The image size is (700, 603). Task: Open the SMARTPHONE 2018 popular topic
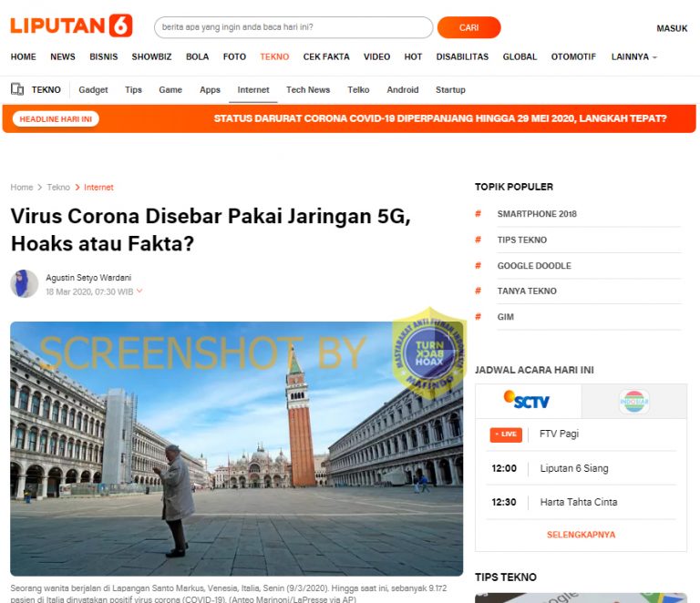click(537, 214)
